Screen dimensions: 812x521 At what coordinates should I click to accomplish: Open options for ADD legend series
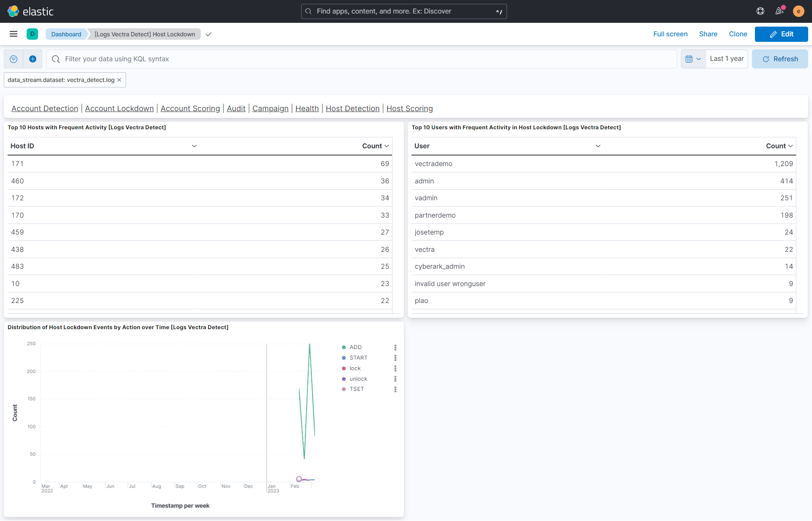coord(395,347)
